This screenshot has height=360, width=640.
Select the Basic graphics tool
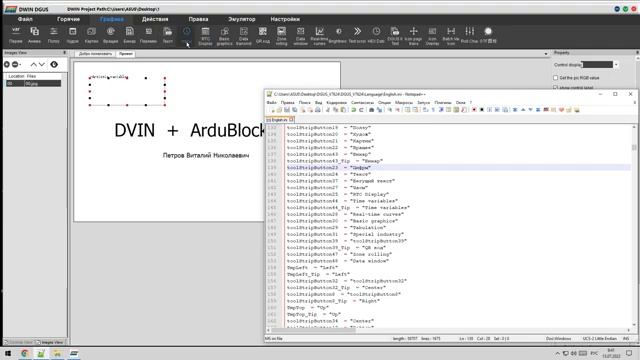pos(224,36)
